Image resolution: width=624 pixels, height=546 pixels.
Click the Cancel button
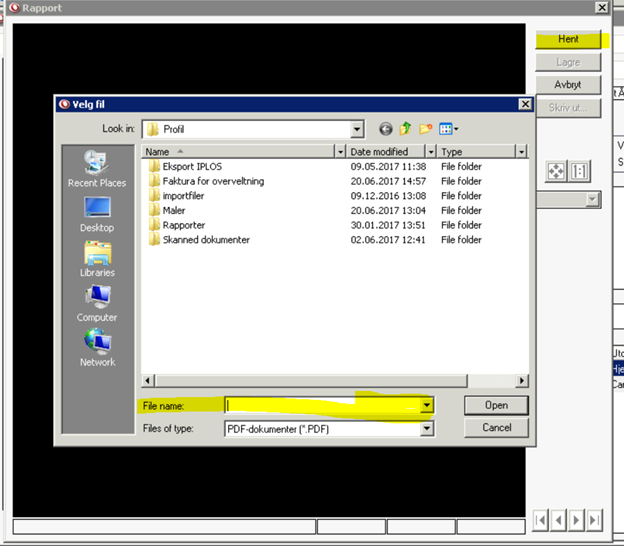pos(496,427)
